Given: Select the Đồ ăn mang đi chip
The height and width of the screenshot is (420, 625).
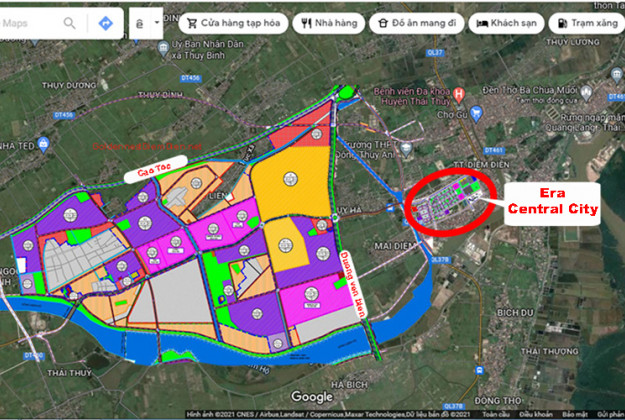Looking at the screenshot, I should pyautogui.click(x=417, y=23).
